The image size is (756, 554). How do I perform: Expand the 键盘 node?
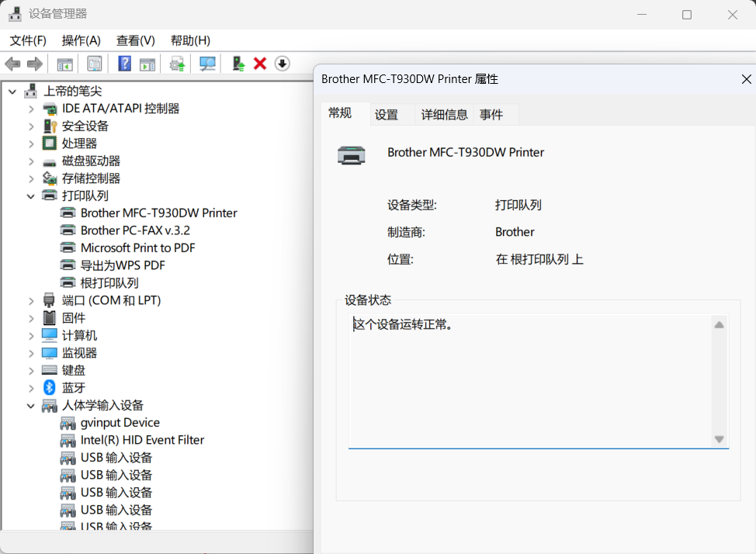31,371
